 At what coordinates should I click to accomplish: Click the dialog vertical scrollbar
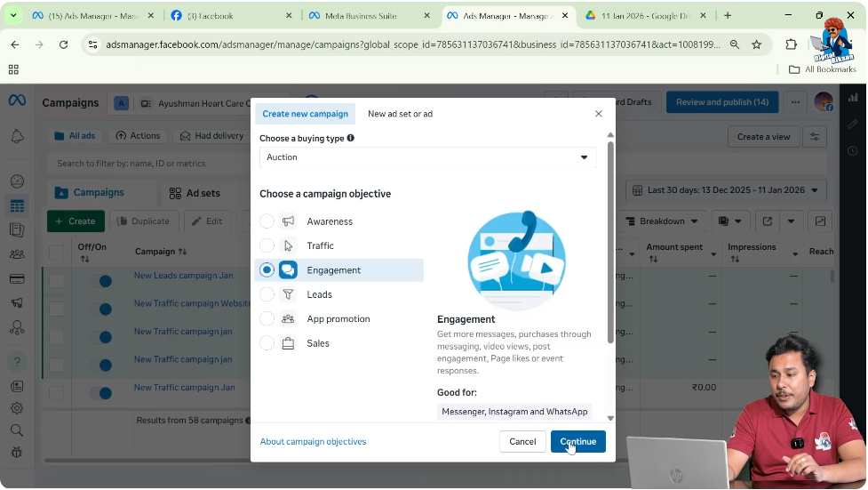coord(610,242)
